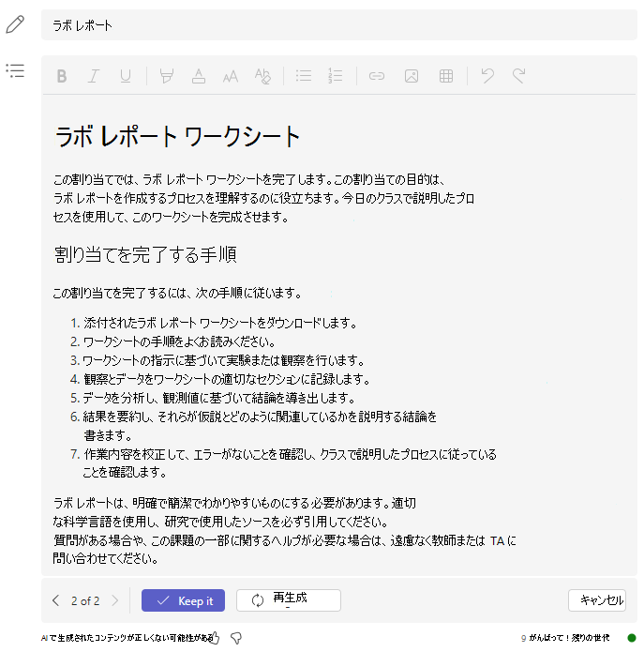The width and height of the screenshot is (644, 652).
Task: Redo the last edit
Action: pos(519,76)
